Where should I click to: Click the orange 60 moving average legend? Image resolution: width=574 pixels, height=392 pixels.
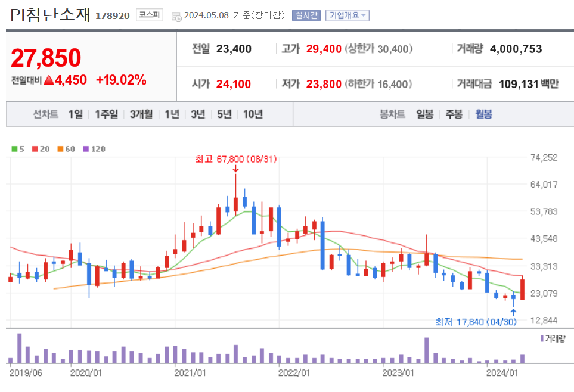(66, 149)
